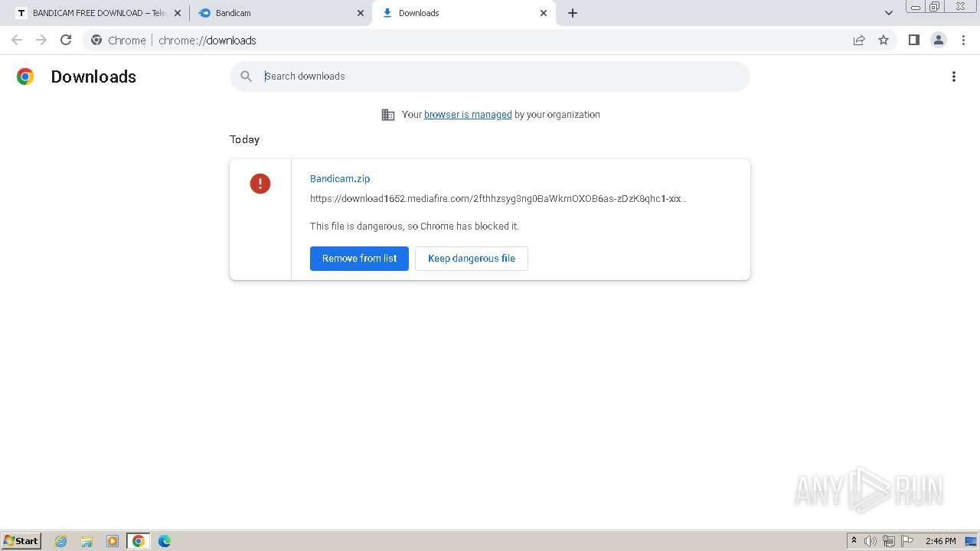The image size is (980, 551).
Task: Open Chrome's three-dot main menu
Action: click(963, 40)
